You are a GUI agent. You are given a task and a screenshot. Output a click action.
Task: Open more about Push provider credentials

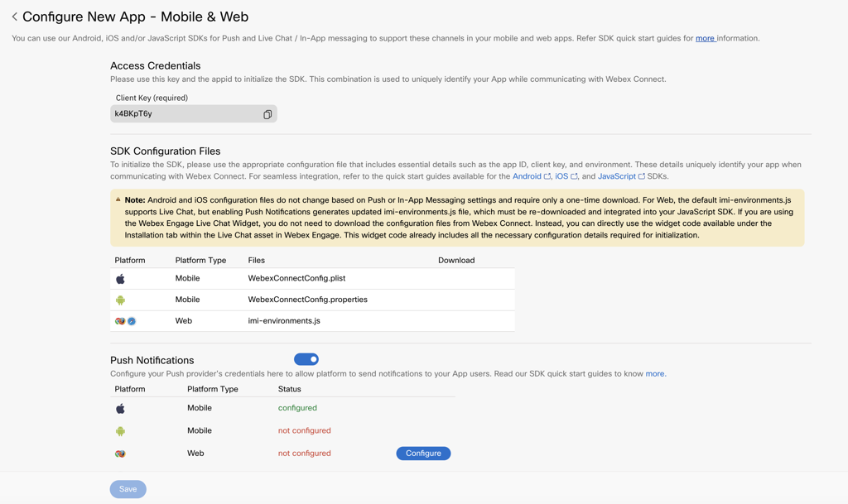coord(655,373)
